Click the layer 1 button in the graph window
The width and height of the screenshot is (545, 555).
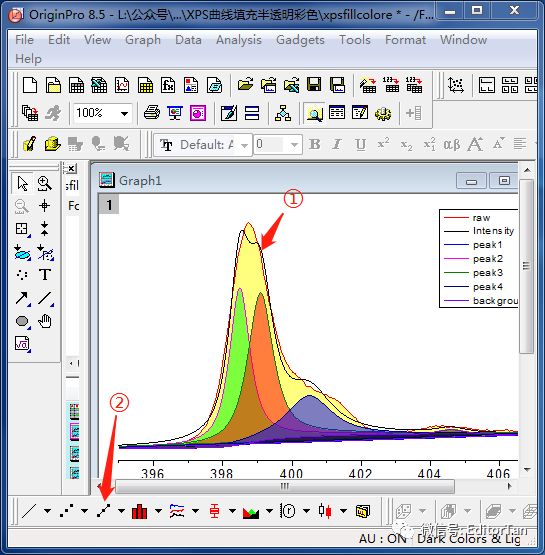tap(109, 204)
